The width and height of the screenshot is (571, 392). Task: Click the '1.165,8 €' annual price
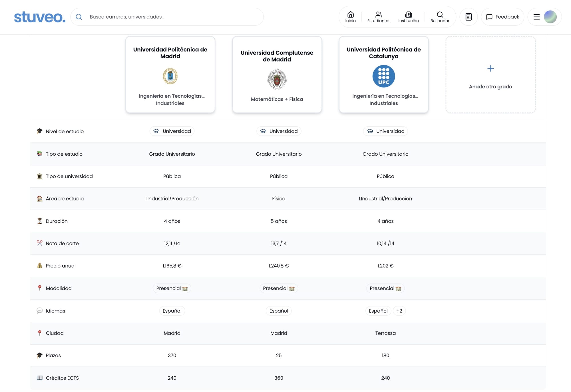pos(172,266)
